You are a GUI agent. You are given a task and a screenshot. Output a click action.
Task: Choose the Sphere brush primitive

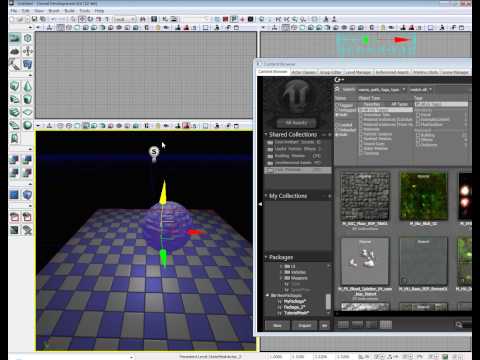tap(28, 125)
